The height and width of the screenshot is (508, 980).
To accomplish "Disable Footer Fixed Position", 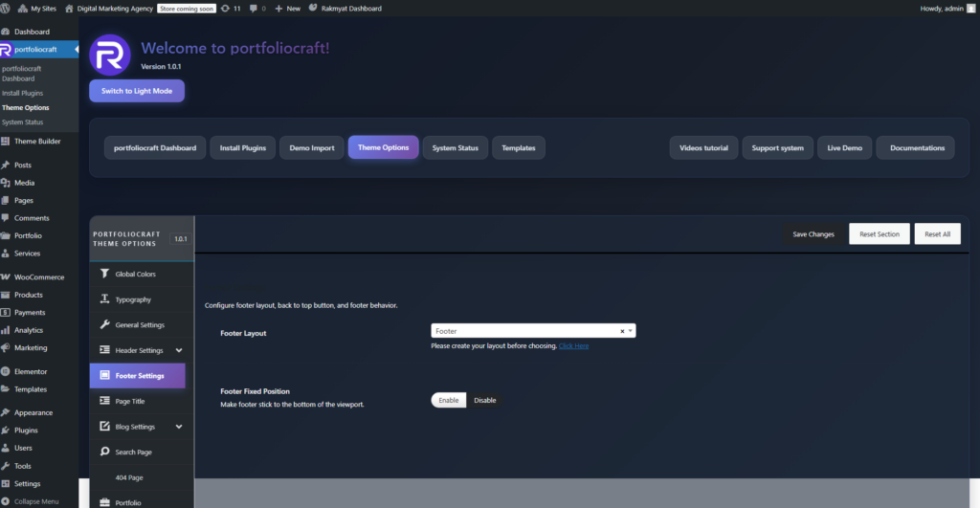I will pyautogui.click(x=484, y=400).
